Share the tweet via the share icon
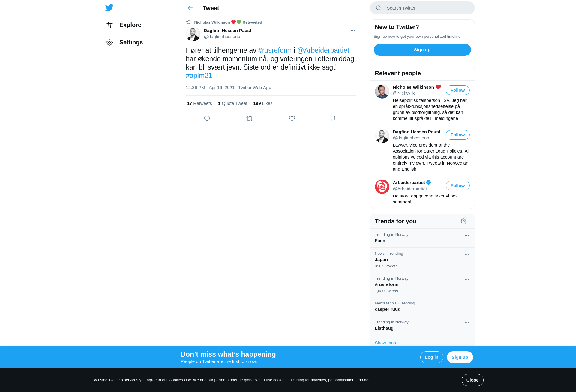This screenshot has width=576, height=392. pos(334,119)
